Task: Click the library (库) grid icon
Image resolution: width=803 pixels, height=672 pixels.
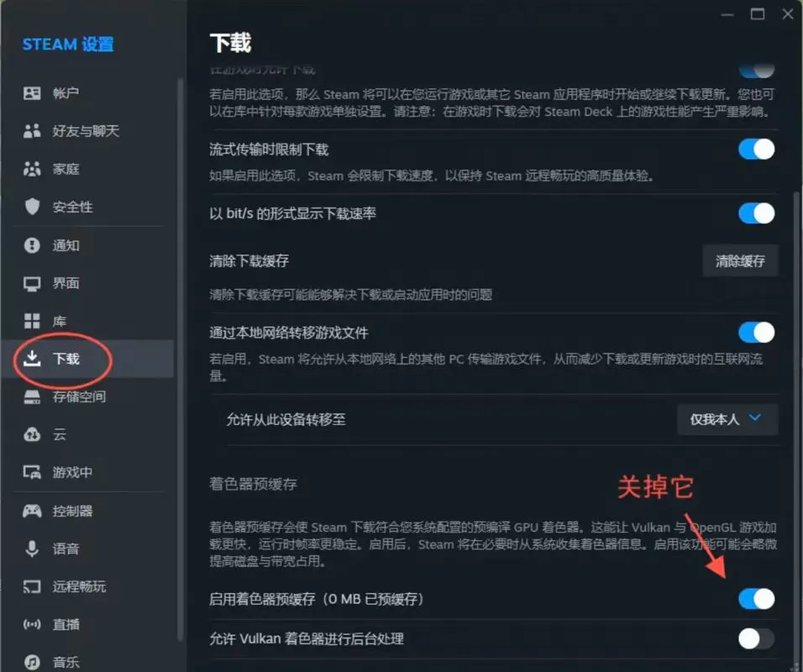Action: tap(32, 321)
